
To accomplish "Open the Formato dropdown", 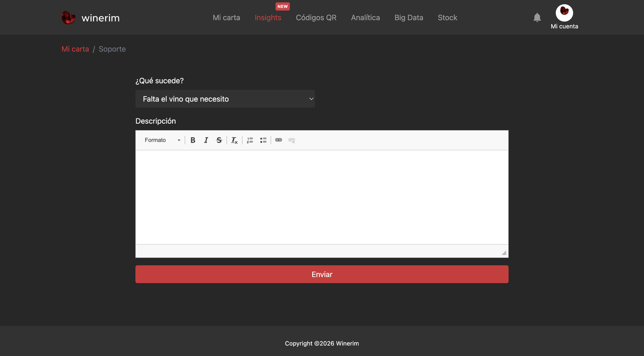I will coord(162,140).
